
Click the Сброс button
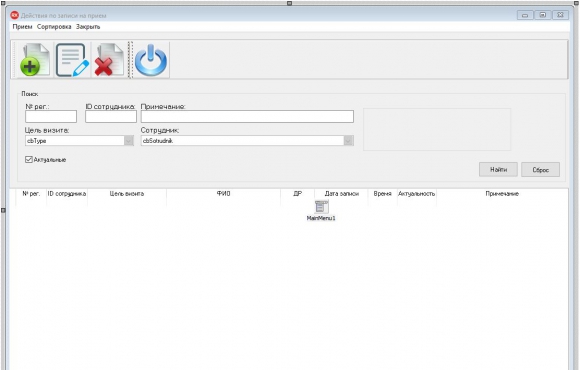click(x=540, y=169)
